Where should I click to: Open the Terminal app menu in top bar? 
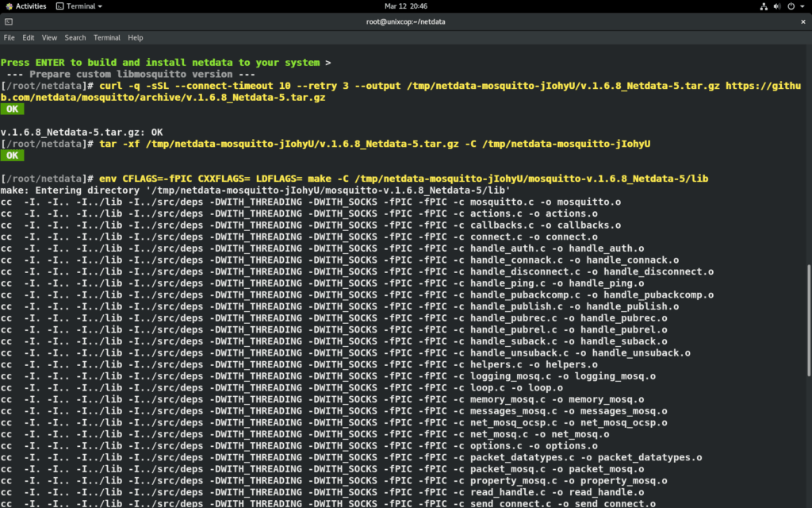click(x=79, y=6)
